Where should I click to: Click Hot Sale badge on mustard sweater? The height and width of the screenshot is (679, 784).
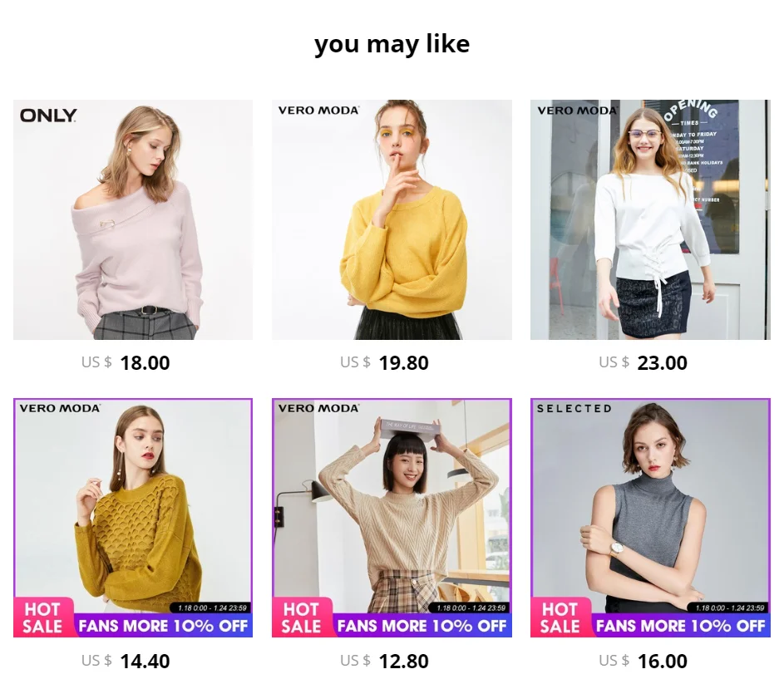pos(42,617)
